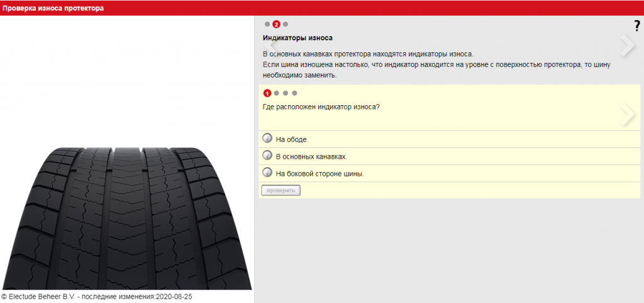The image size is (644, 303).
Task: Click sentence starting "Если шина изношена настолько"
Action: 438,71
